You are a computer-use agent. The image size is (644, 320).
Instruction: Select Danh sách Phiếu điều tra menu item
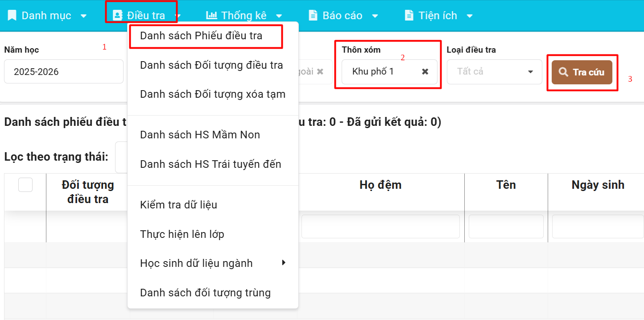[x=201, y=36]
